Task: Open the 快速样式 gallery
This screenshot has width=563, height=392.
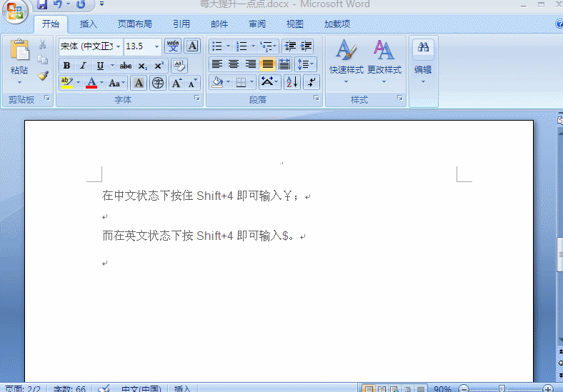Action: point(347,61)
